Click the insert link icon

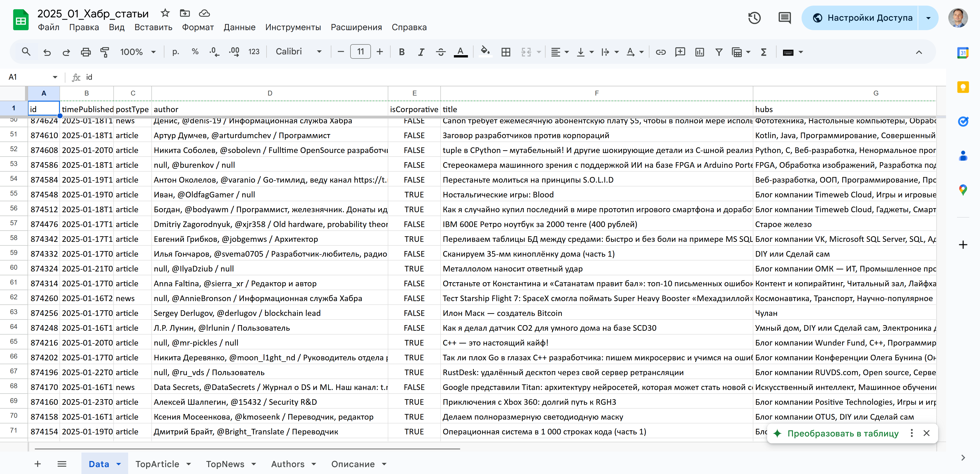(x=660, y=52)
